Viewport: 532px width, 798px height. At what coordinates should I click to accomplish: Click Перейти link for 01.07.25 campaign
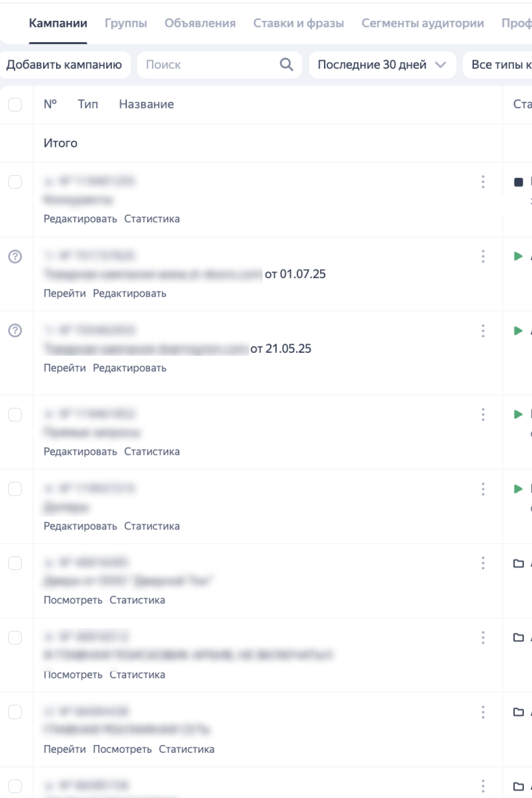[x=64, y=294]
